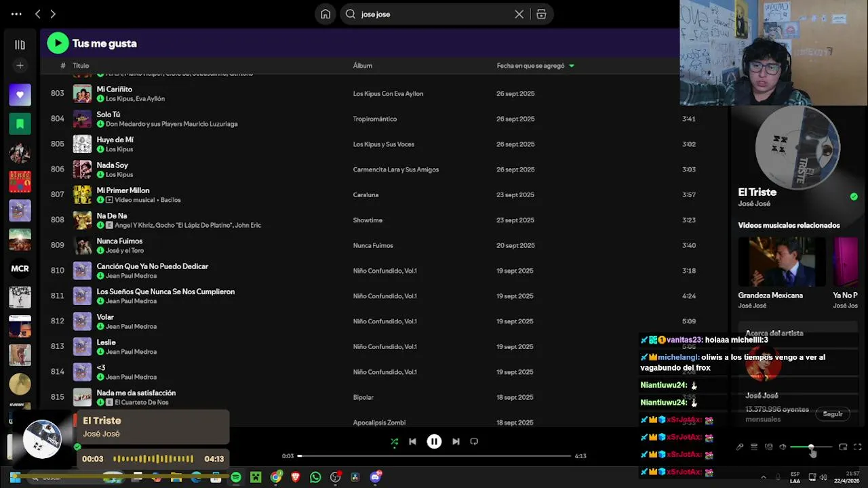868x488 pixels.
Task: Select 'Canción Que Ya No Puedo Dedicar'
Action: click(152, 266)
